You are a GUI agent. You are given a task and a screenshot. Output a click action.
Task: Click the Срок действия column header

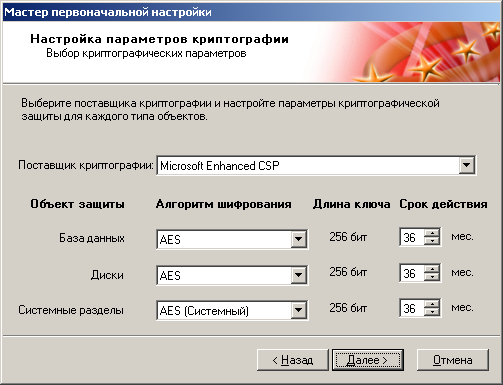click(443, 204)
